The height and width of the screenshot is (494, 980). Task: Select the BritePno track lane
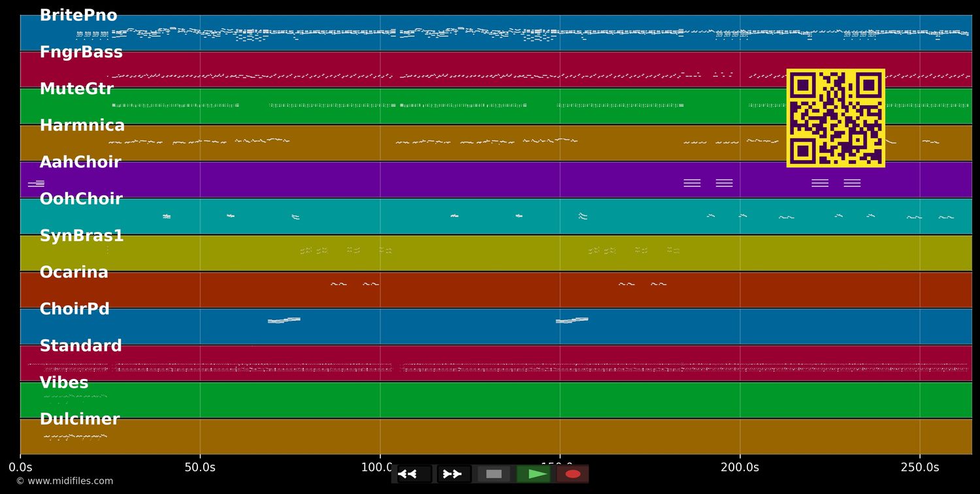[x=496, y=33]
